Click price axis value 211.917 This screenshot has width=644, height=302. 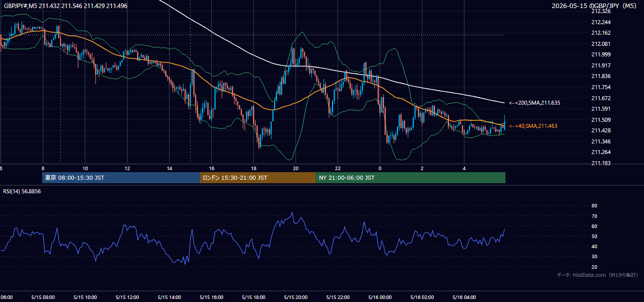[x=600, y=65]
